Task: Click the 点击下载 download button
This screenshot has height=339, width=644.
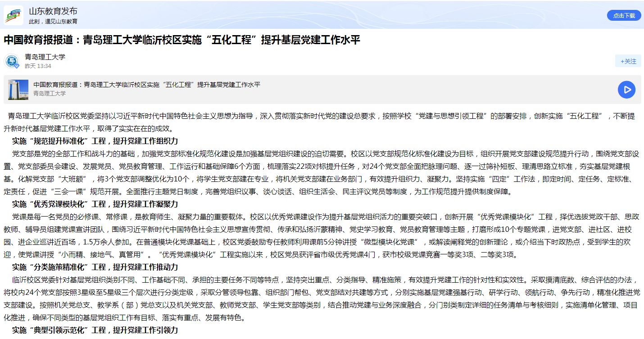Action: [x=624, y=15]
